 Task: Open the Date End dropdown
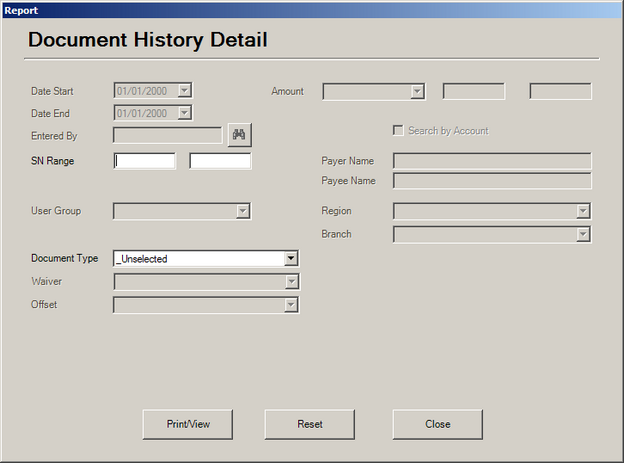(x=184, y=113)
